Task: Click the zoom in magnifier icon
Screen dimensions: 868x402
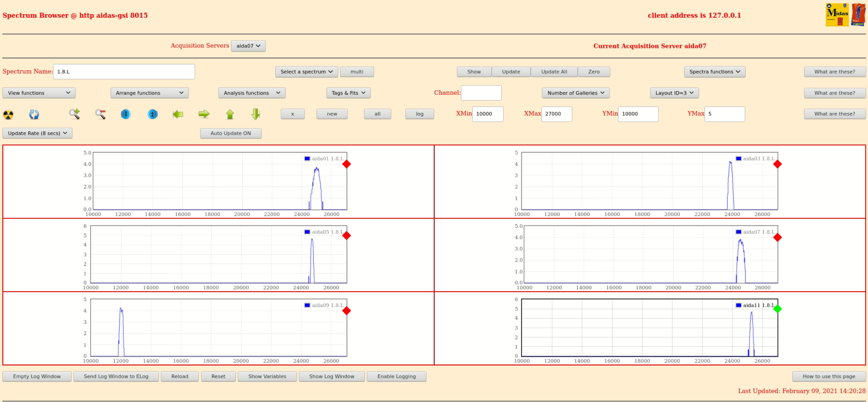Action: click(74, 114)
